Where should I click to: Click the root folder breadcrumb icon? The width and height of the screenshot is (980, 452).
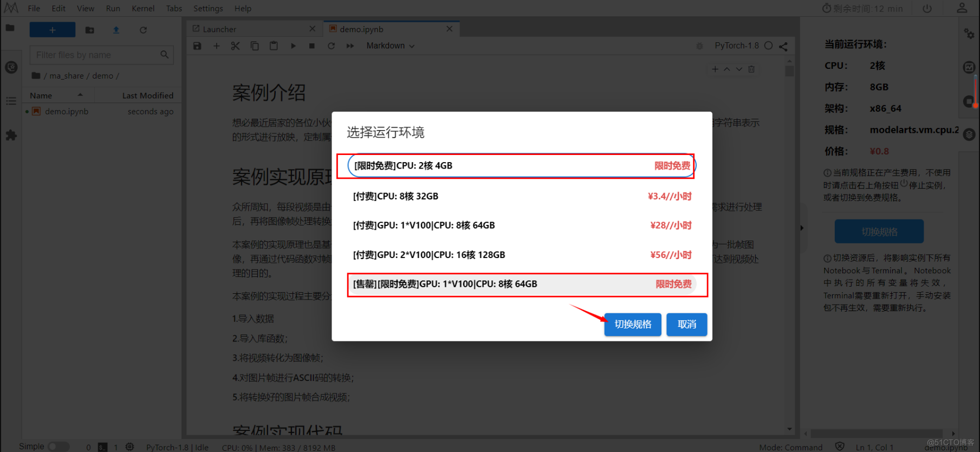coord(36,75)
